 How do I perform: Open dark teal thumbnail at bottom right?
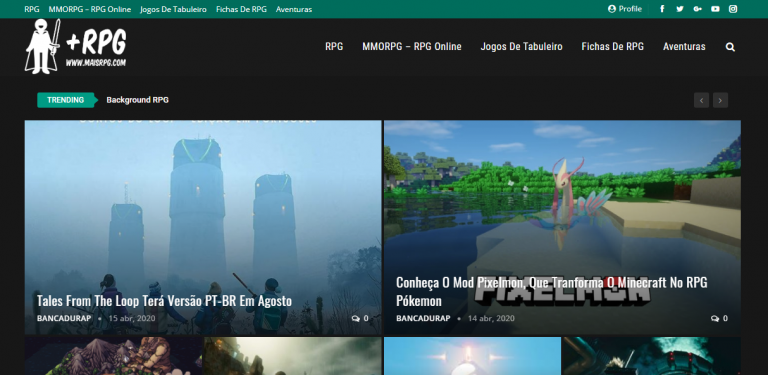point(651,356)
